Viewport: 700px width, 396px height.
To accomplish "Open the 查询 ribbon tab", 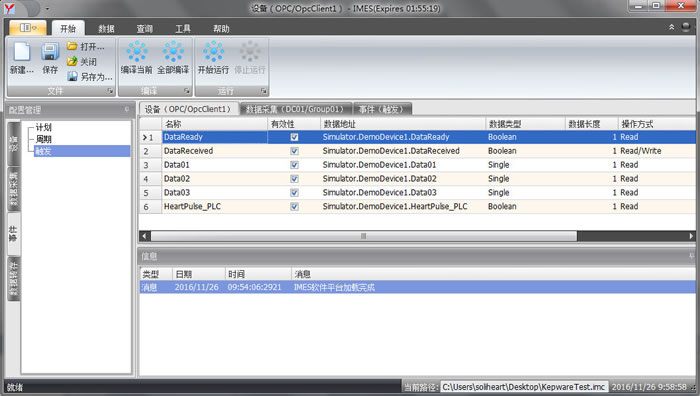I will (144, 29).
